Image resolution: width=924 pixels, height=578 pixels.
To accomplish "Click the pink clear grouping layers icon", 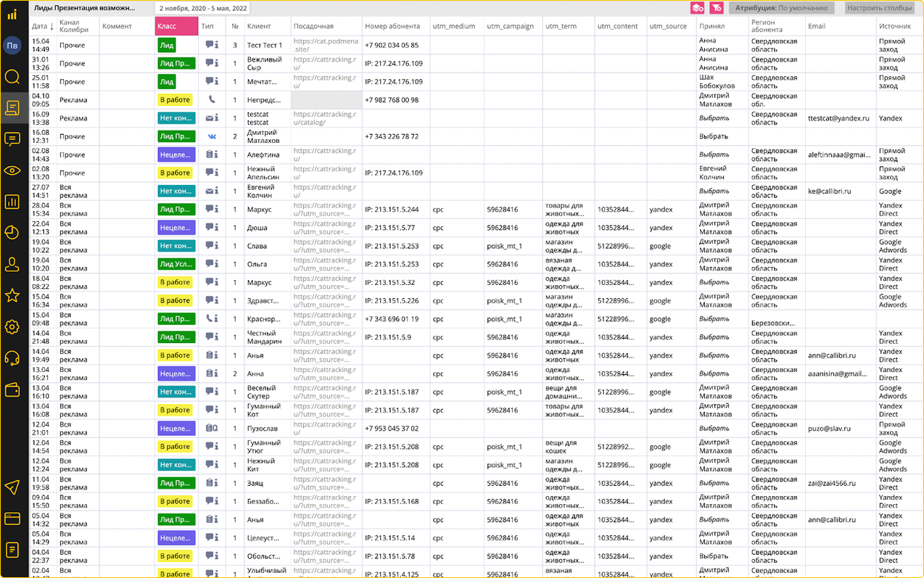I will coord(697,8).
